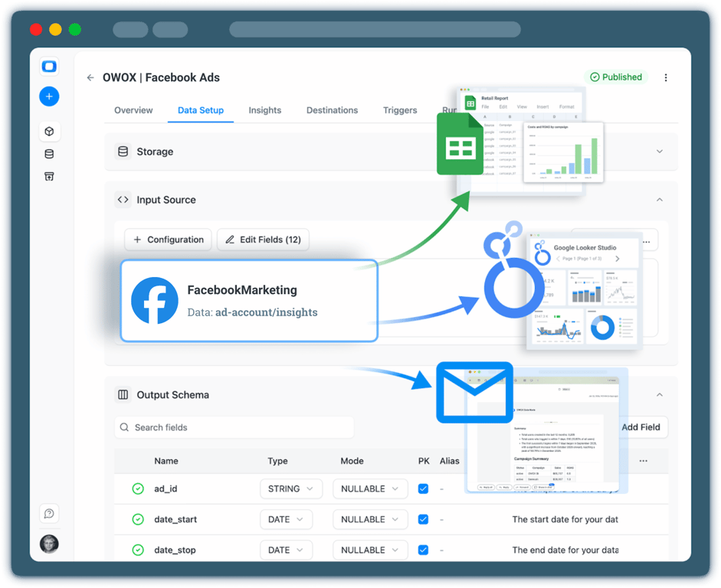Switch to the Overview tab

(x=133, y=110)
